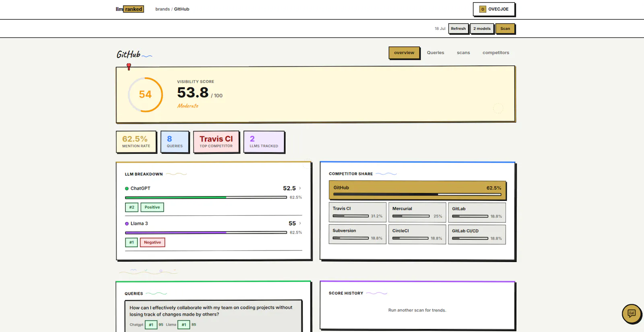
Task: Click the Travis CI Top Competitor card
Action: (216, 142)
